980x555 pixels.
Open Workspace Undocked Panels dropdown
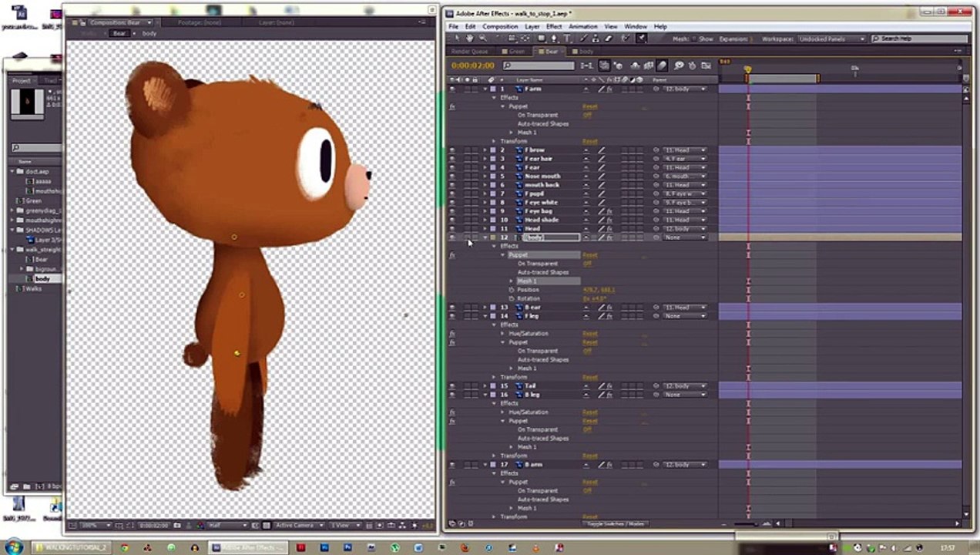(832, 39)
